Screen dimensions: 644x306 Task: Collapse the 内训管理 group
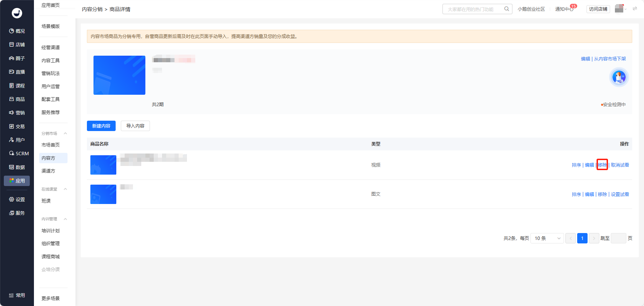65,219
